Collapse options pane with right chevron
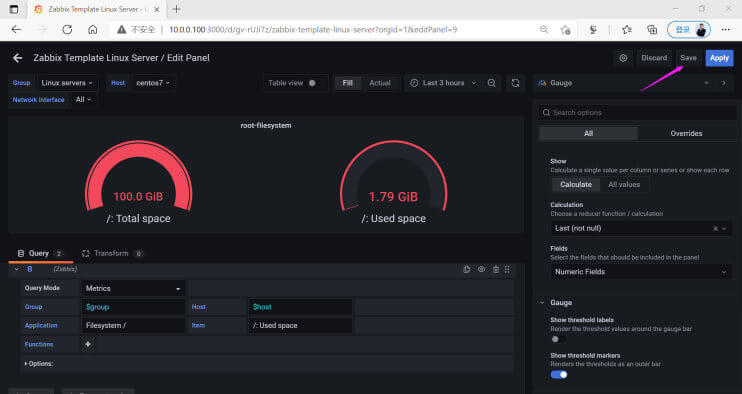Viewport: 742px width, 394px height. (x=724, y=83)
